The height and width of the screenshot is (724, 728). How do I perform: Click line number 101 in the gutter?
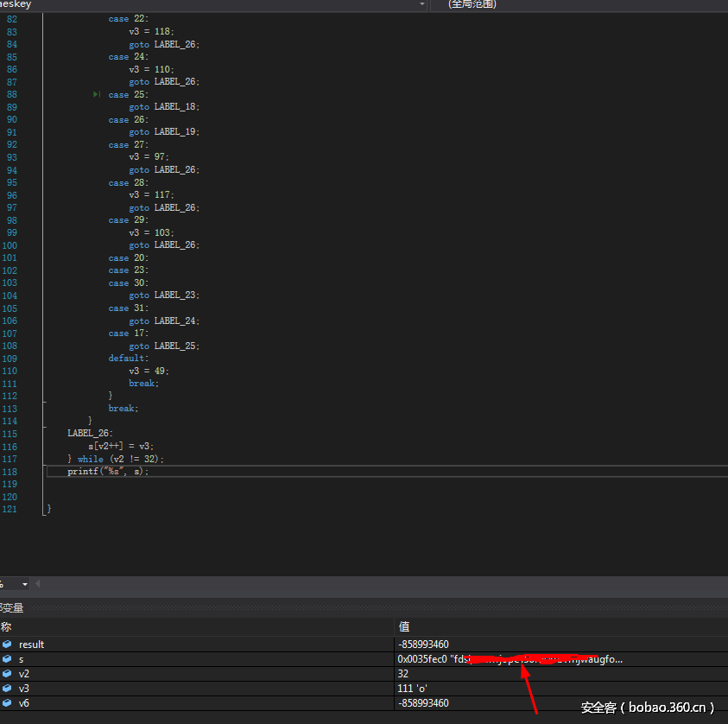tap(9, 258)
